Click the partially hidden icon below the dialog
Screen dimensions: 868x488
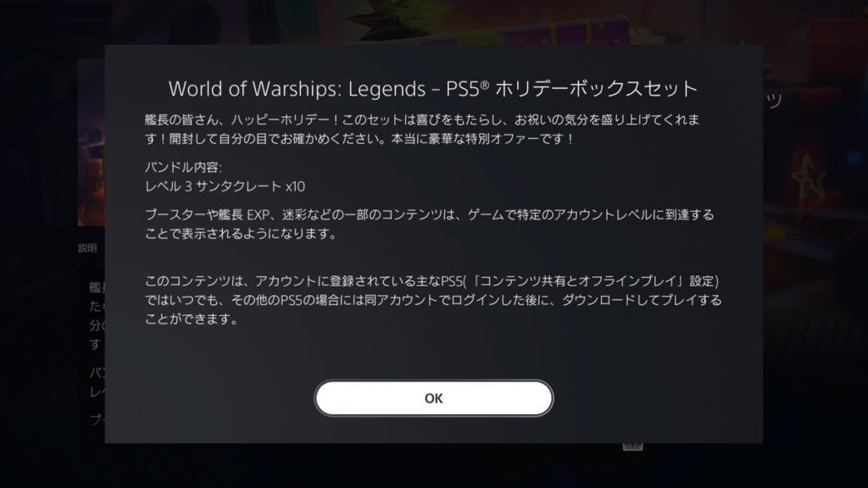[632, 446]
